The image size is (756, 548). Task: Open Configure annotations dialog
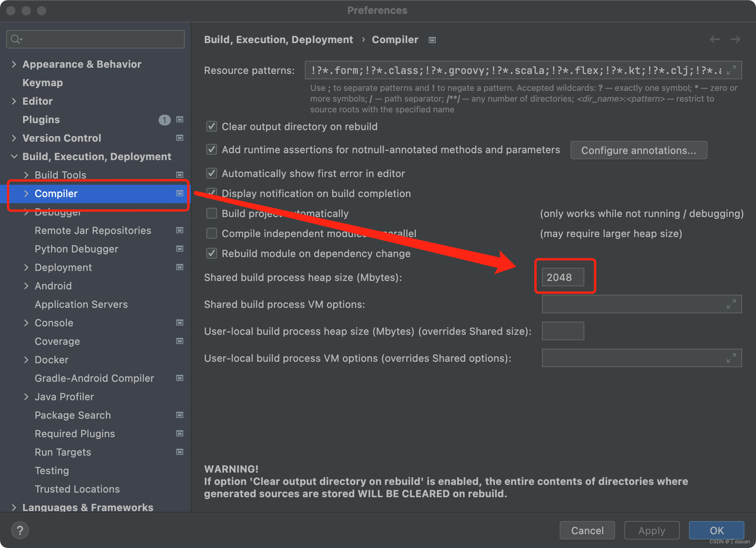click(638, 150)
